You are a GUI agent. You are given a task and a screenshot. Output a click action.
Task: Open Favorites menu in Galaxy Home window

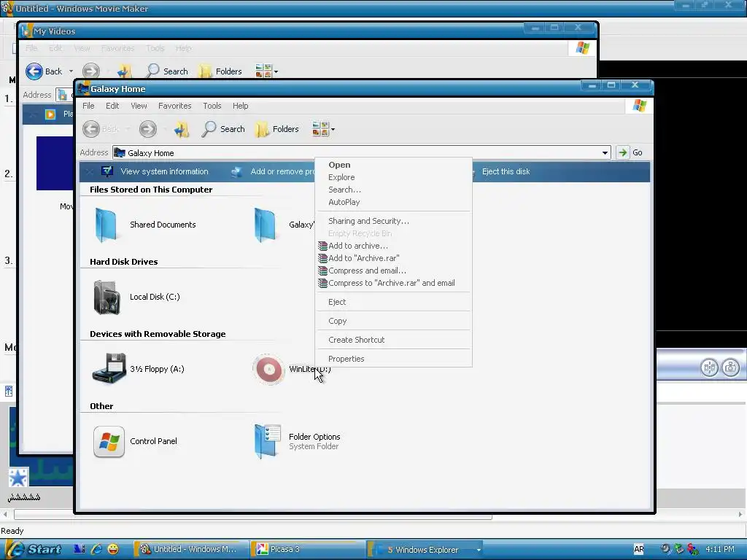point(174,106)
